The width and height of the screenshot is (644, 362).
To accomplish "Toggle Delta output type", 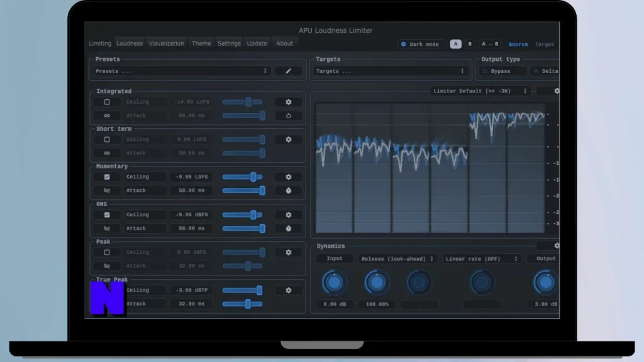I will coord(545,71).
